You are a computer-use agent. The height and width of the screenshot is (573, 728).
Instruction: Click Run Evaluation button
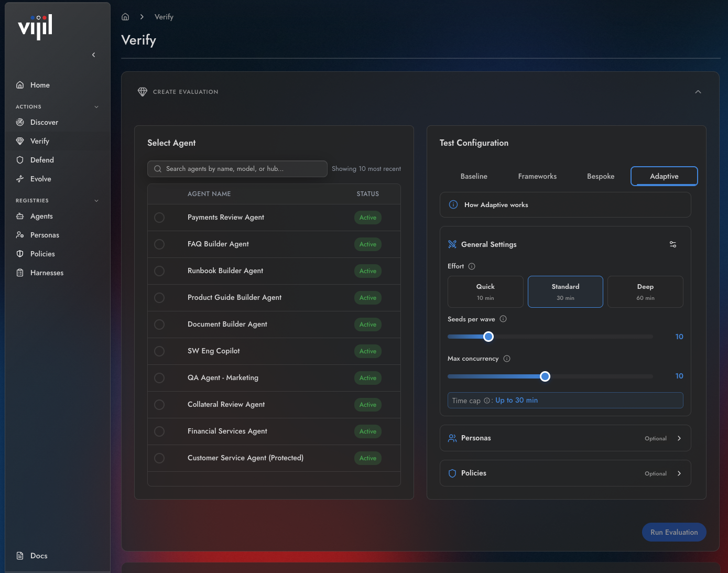coord(674,532)
